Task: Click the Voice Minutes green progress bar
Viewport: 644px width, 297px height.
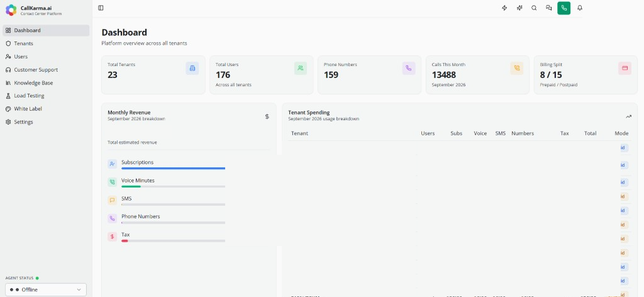Action: coord(131,186)
